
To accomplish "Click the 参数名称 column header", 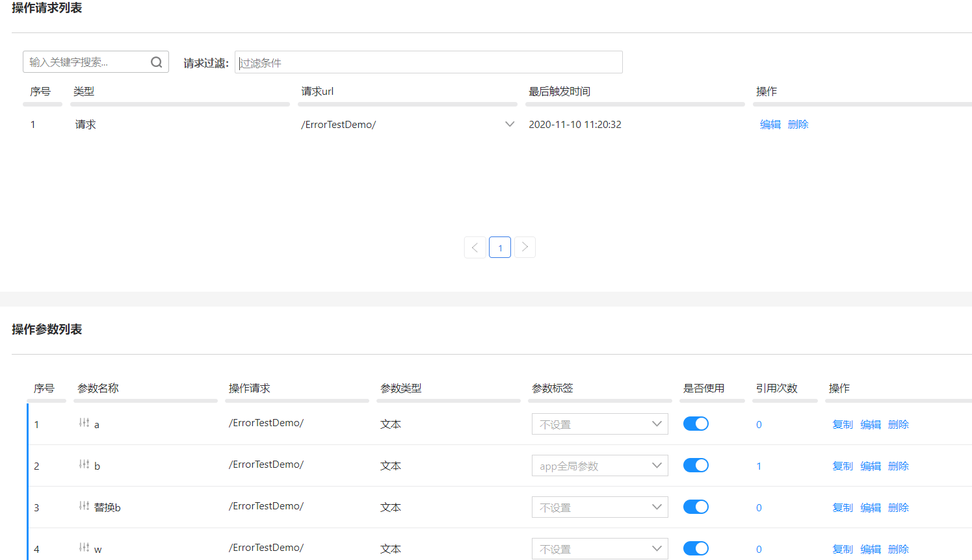I will [x=98, y=388].
